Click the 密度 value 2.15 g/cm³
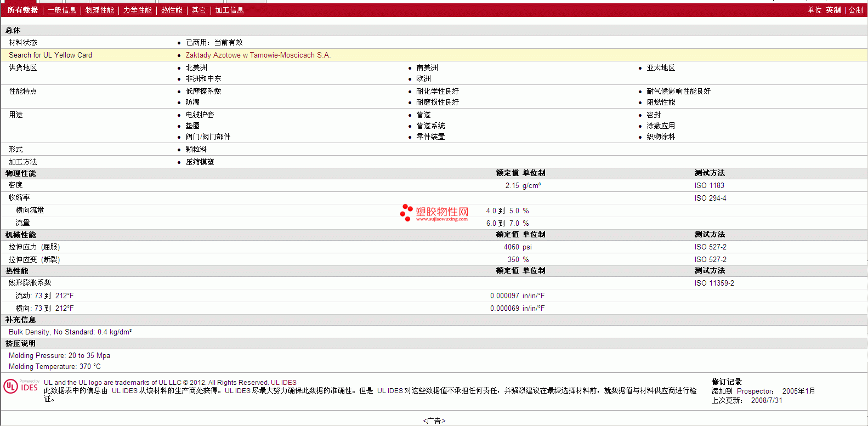This screenshot has height=426, width=868. pyautogui.click(x=523, y=185)
